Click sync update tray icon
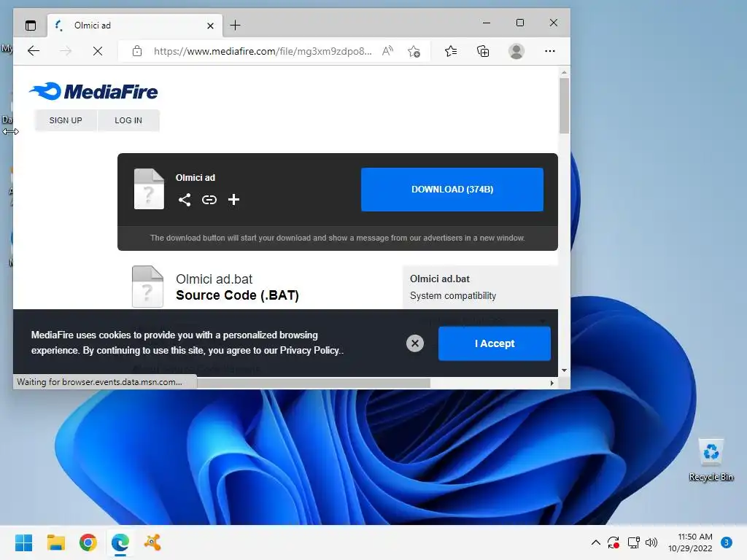Image resolution: width=747 pixels, height=560 pixels. (x=613, y=542)
